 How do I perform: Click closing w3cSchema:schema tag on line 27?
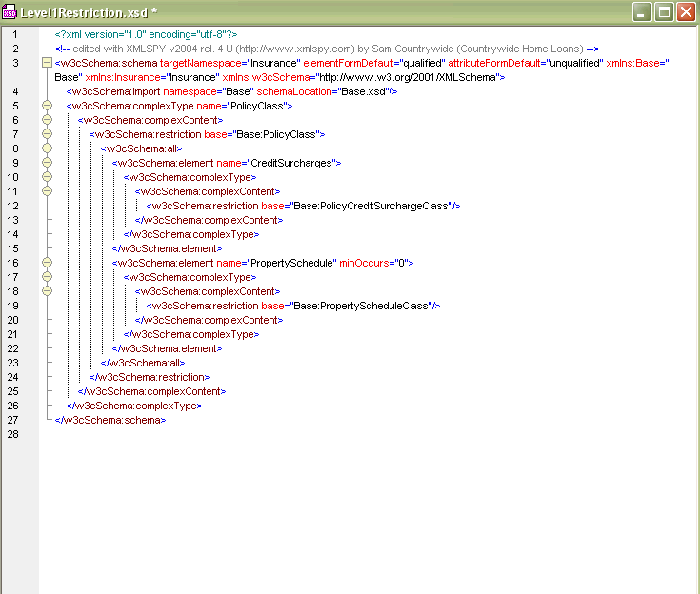coord(110,420)
